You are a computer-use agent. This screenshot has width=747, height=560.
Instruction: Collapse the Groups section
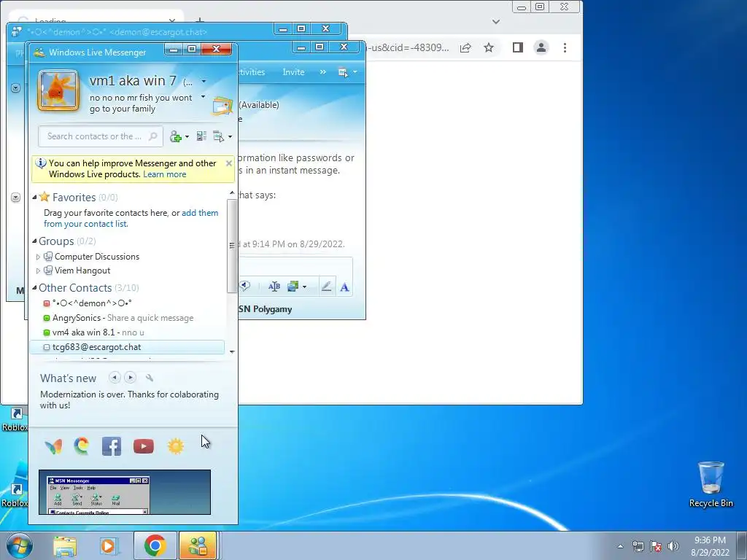34,241
